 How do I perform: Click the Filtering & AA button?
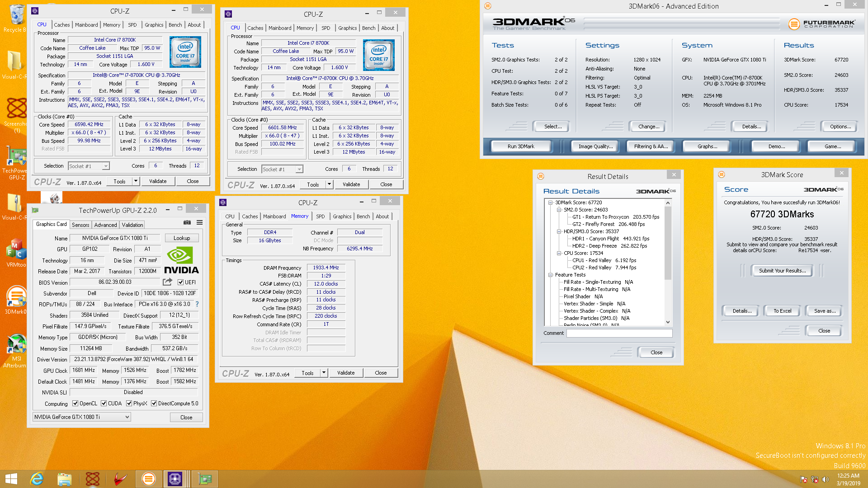(x=651, y=146)
